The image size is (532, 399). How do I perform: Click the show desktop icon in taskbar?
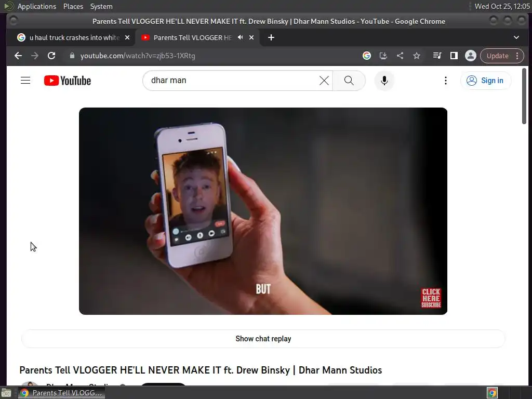(x=6, y=393)
